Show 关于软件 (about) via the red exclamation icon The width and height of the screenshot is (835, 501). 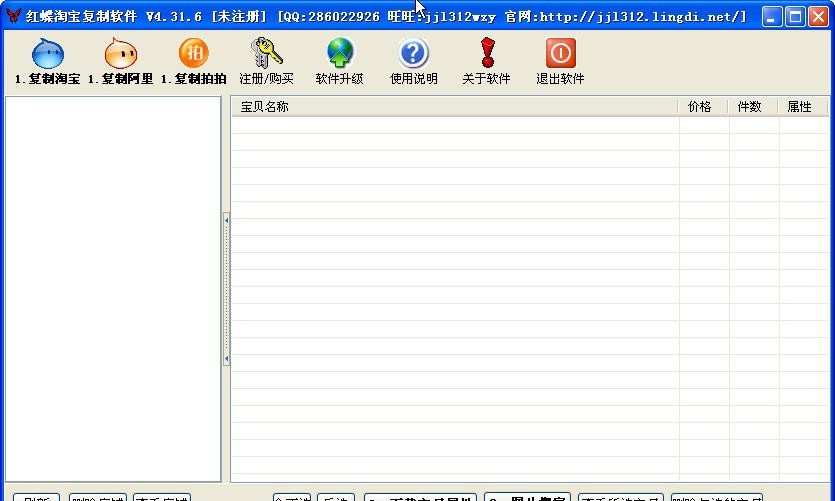[486, 61]
